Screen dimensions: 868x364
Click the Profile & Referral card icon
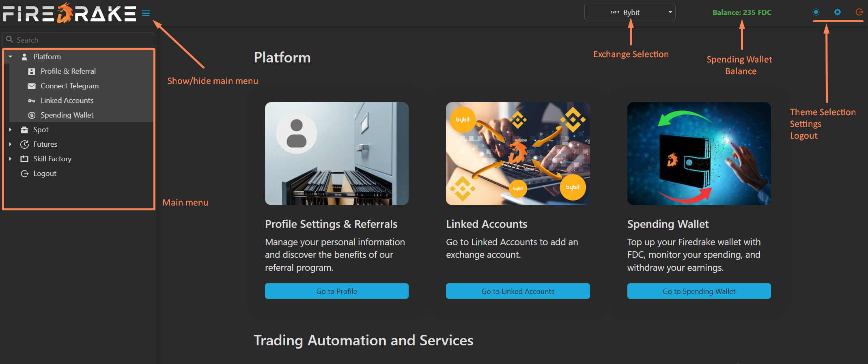tap(32, 71)
